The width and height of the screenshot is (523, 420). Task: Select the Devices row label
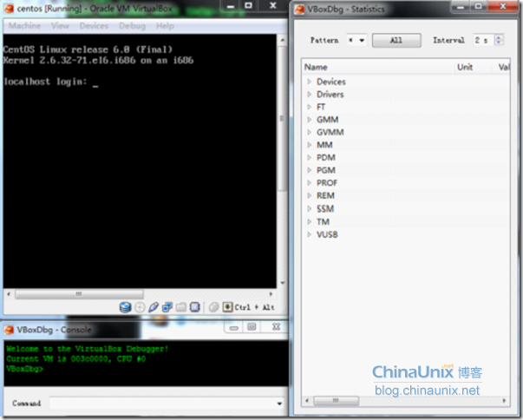tap(330, 82)
